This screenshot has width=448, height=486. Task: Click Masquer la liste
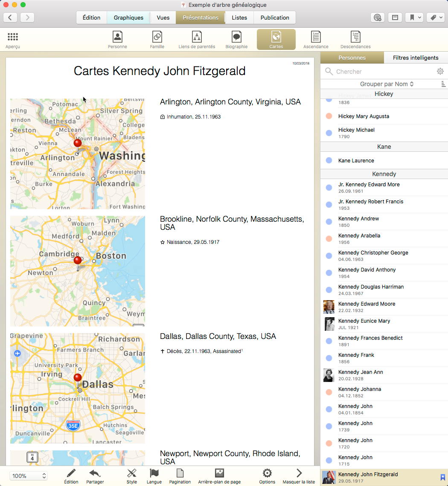tap(299, 476)
